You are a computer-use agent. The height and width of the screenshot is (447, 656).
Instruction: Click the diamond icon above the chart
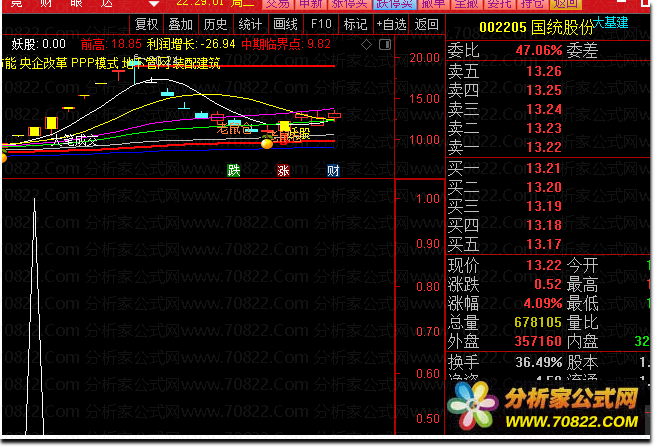(x=366, y=44)
